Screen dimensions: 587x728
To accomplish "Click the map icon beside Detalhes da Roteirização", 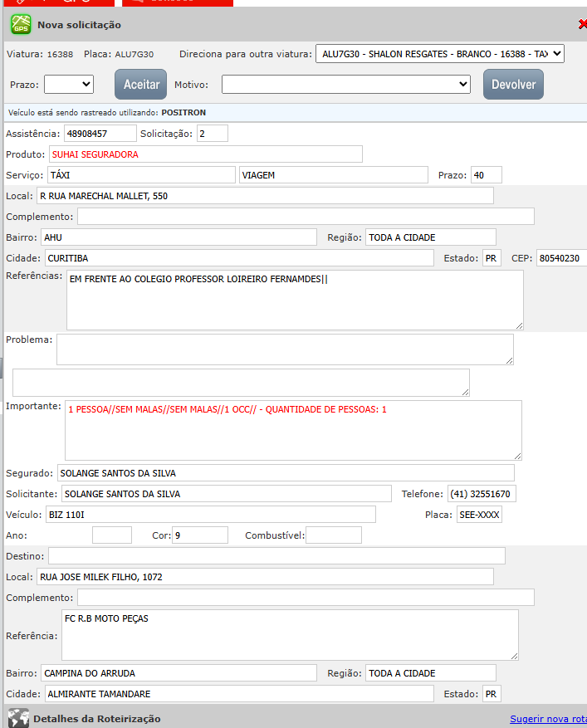I will click(18, 718).
